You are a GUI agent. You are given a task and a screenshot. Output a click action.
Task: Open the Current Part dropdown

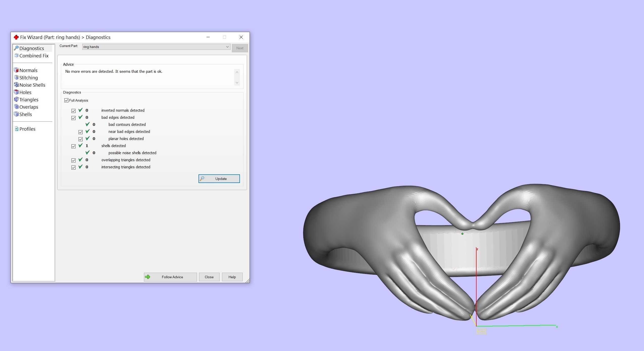tap(156, 47)
